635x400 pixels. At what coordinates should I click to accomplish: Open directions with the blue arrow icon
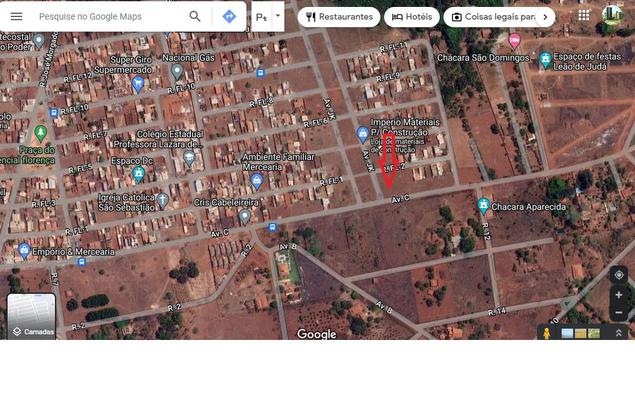[x=229, y=17]
